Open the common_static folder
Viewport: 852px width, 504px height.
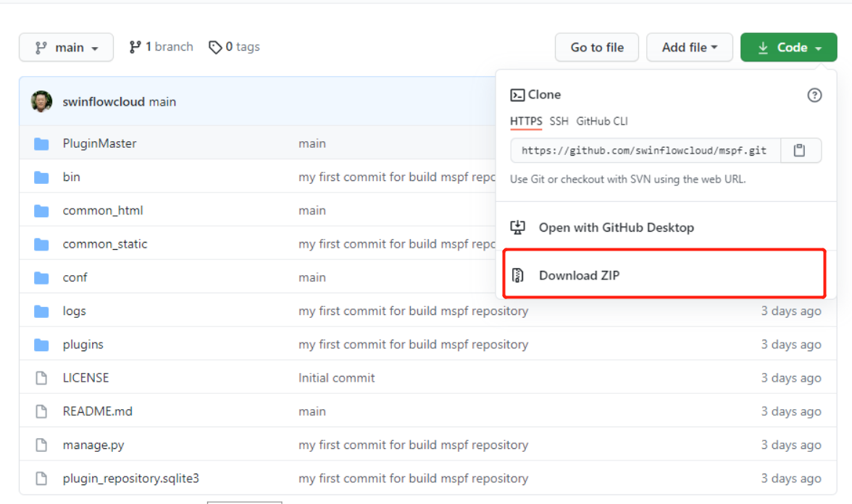(105, 244)
